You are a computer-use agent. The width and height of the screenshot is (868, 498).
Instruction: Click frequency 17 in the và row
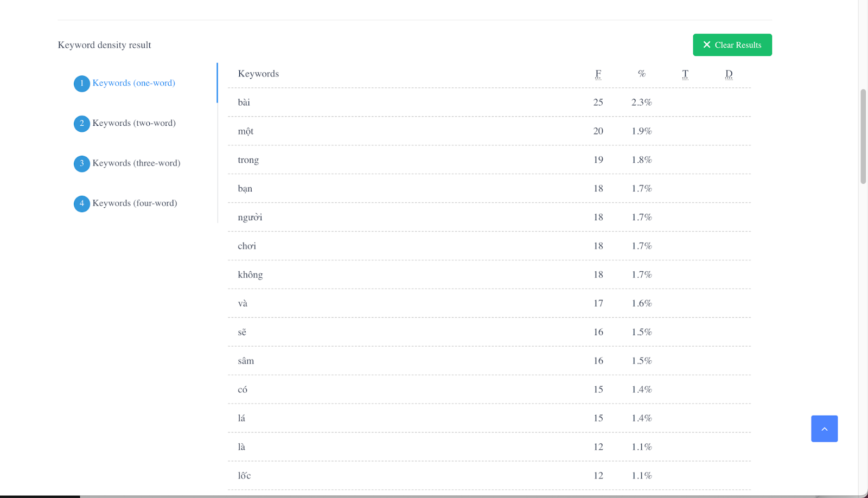coord(598,303)
